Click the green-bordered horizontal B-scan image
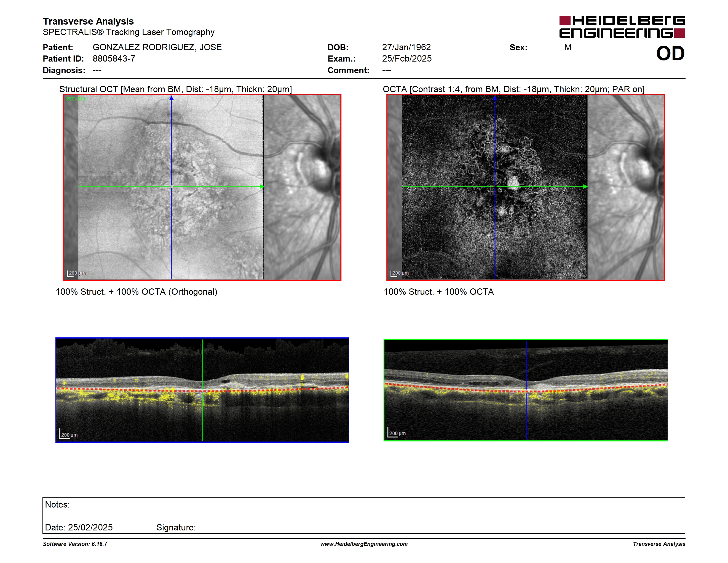This screenshot has height=563, width=728. 525,390
